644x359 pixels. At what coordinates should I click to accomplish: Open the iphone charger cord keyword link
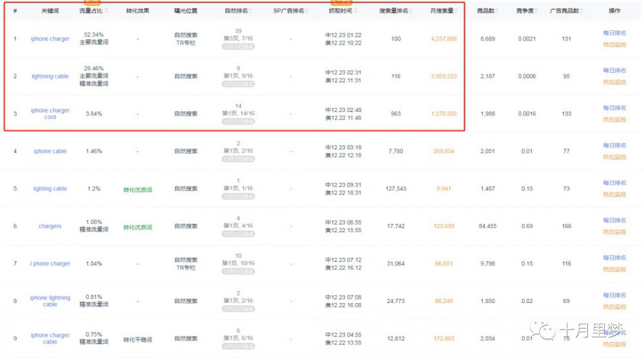50,114
